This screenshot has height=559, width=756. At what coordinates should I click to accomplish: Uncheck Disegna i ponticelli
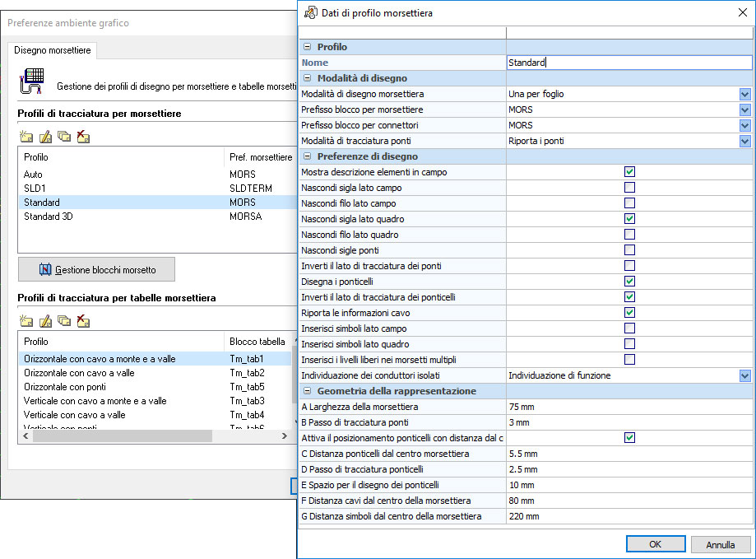pos(629,282)
